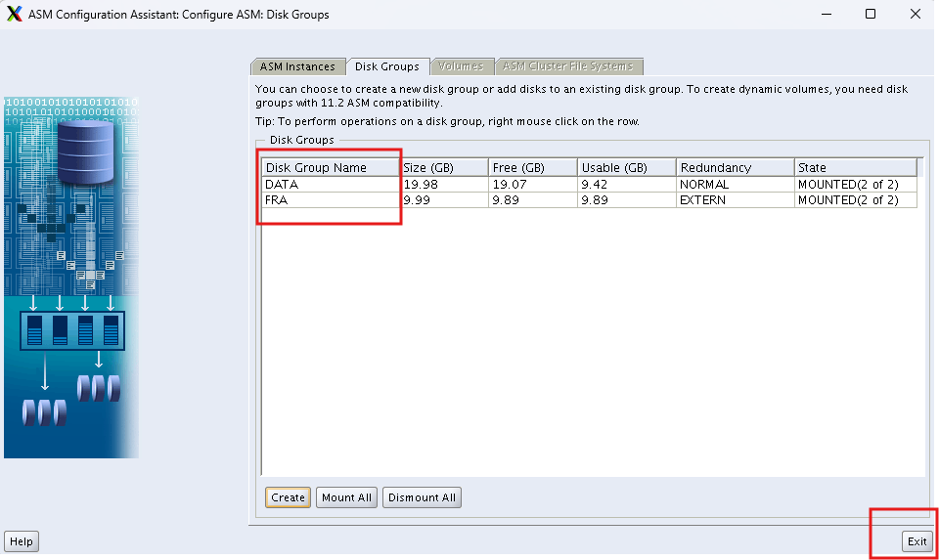Click the 9.42 usable cell
Image resolution: width=939 pixels, height=560 pixels.
[627, 185]
